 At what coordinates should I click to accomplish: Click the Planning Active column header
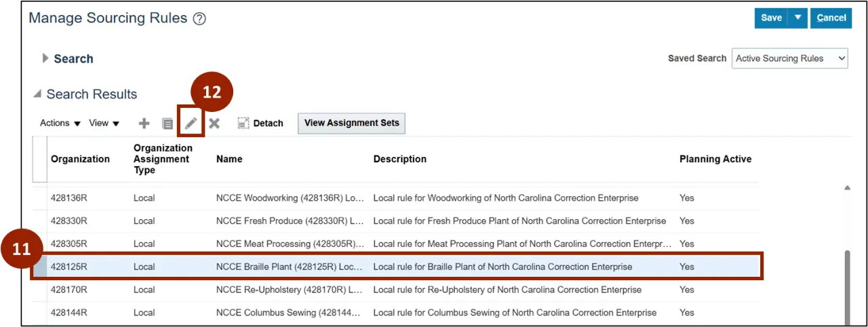tap(715, 159)
